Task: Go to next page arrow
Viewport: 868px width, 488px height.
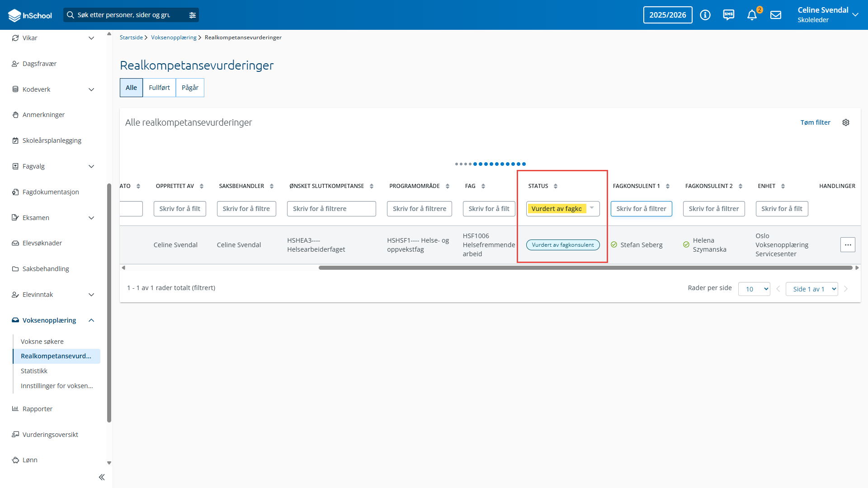Action: (x=846, y=289)
